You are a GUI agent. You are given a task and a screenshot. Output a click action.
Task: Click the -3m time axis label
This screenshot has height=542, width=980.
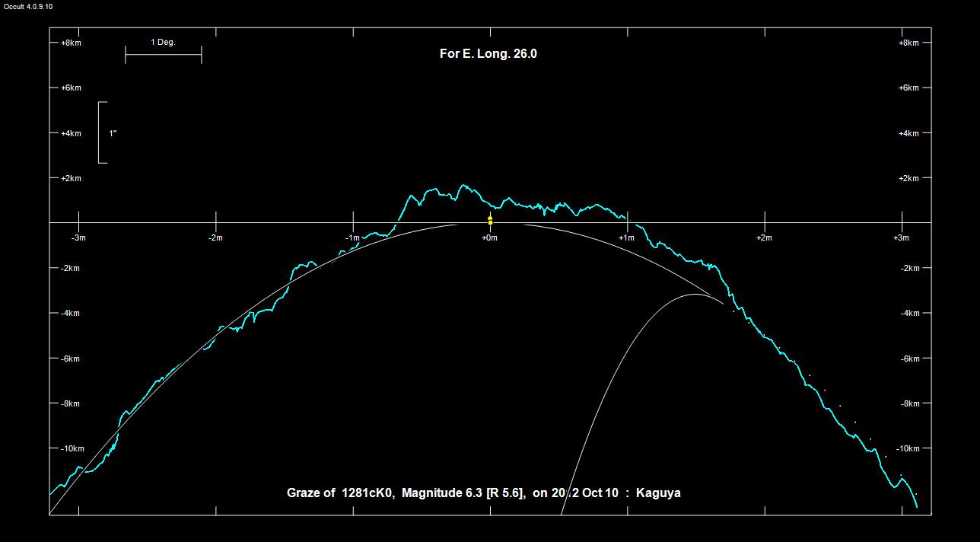click(78, 238)
